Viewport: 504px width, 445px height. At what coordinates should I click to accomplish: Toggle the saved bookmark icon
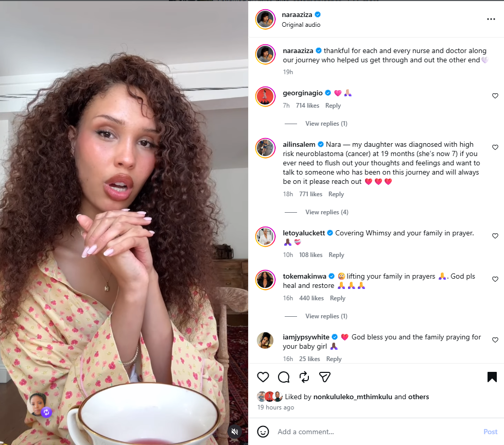(492, 377)
